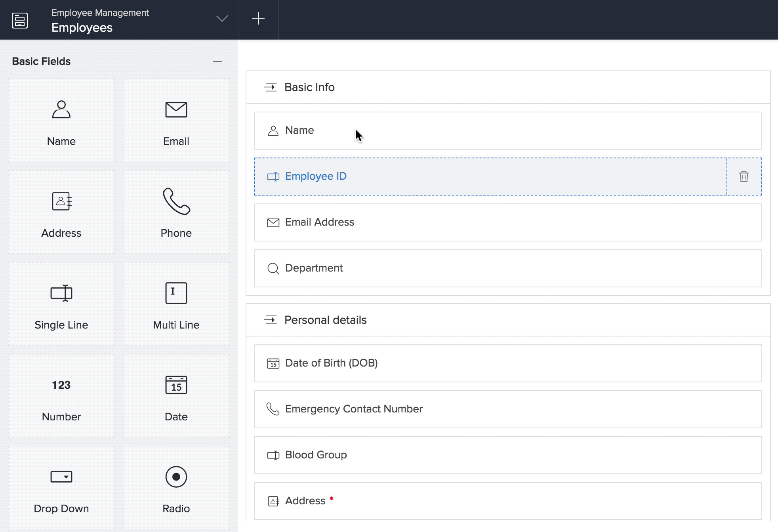Pick the Phone field type tile
This screenshot has width=778, height=532.
click(x=176, y=213)
